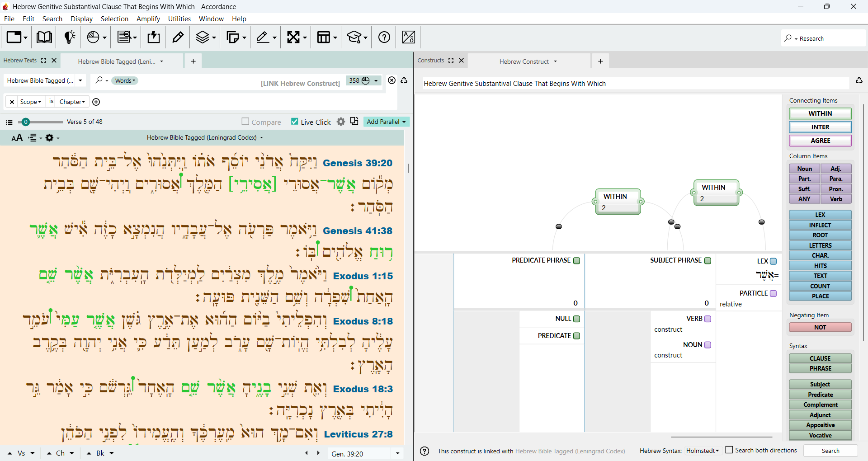Open the Scope dropdown
The image size is (868, 461).
[x=31, y=102]
